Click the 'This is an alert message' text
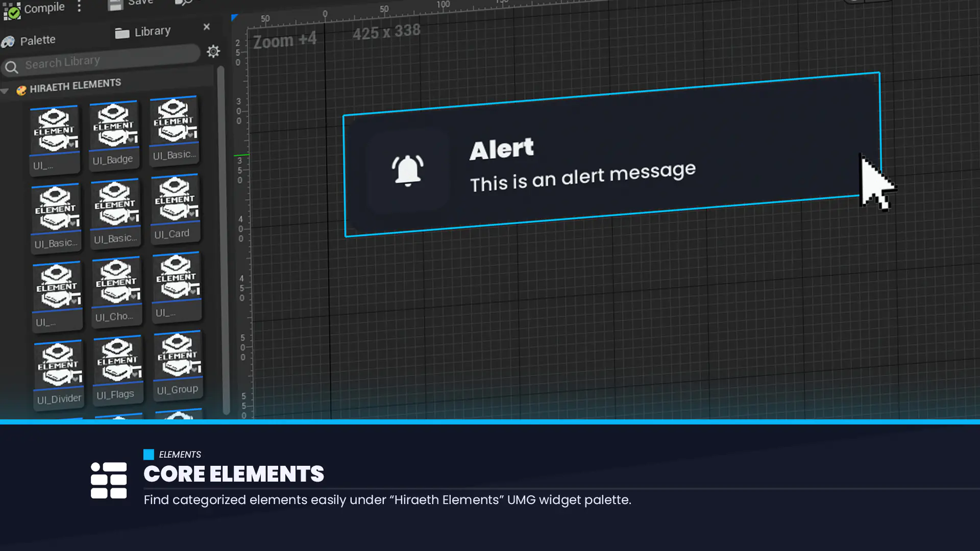This screenshot has height=551, width=980. [582, 177]
